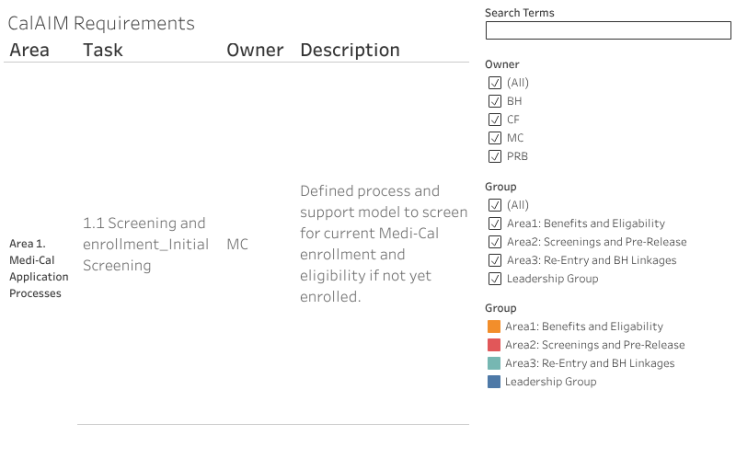The width and height of the screenshot is (736, 454).
Task: Click the Search Terms input field
Action: [x=608, y=31]
